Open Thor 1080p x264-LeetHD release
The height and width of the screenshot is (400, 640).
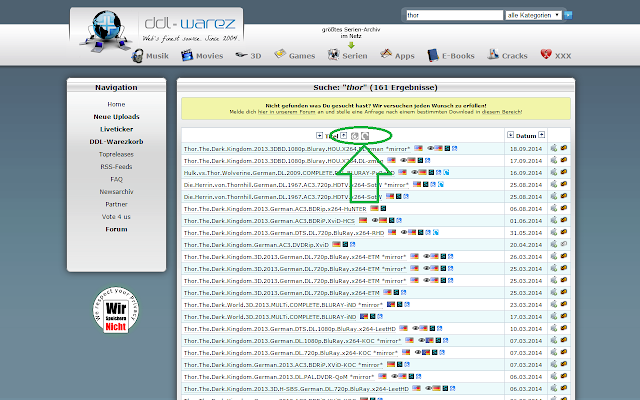289,329
